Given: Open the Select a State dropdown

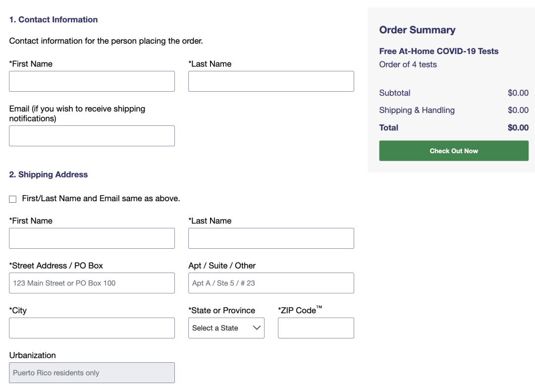Looking at the screenshot, I should (226, 328).
